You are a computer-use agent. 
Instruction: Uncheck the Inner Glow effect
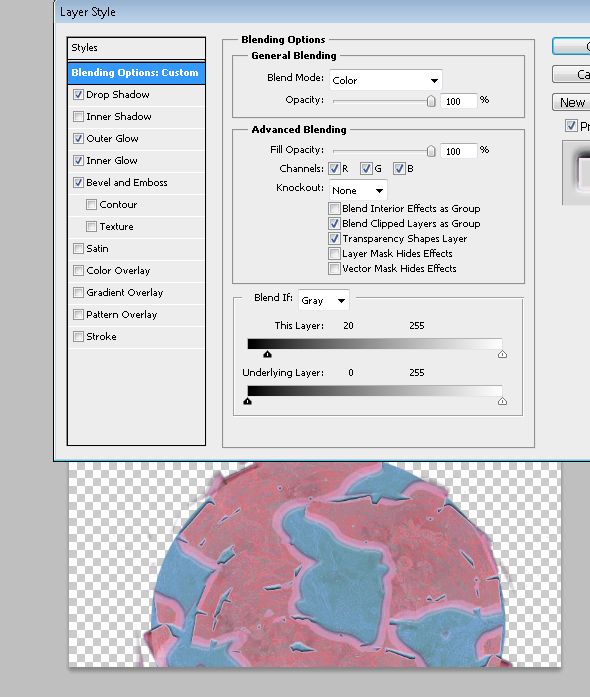point(78,160)
